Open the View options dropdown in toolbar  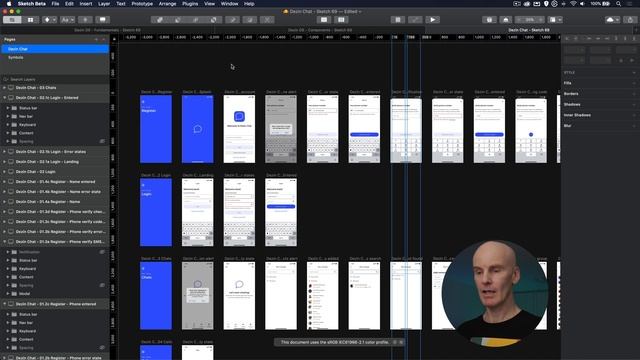pos(555,20)
